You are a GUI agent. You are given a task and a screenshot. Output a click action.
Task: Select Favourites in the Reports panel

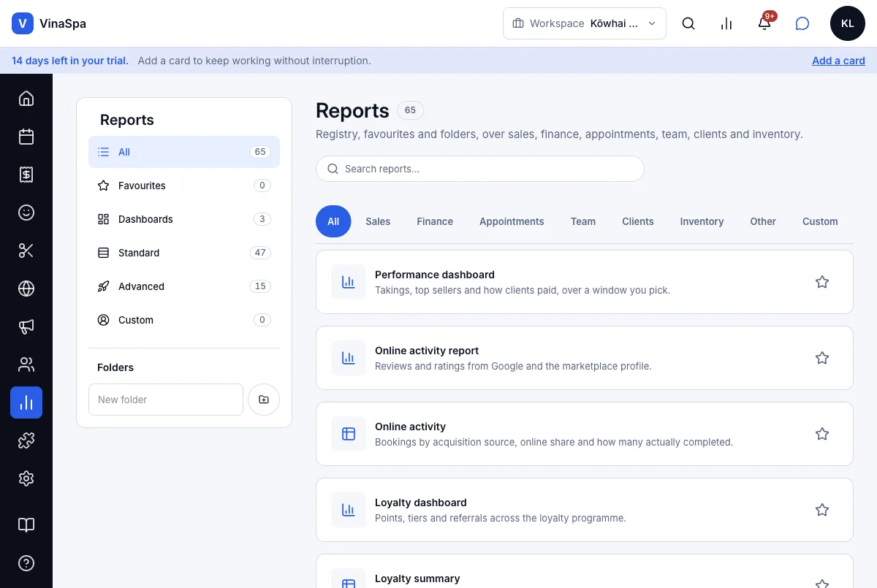(184, 186)
